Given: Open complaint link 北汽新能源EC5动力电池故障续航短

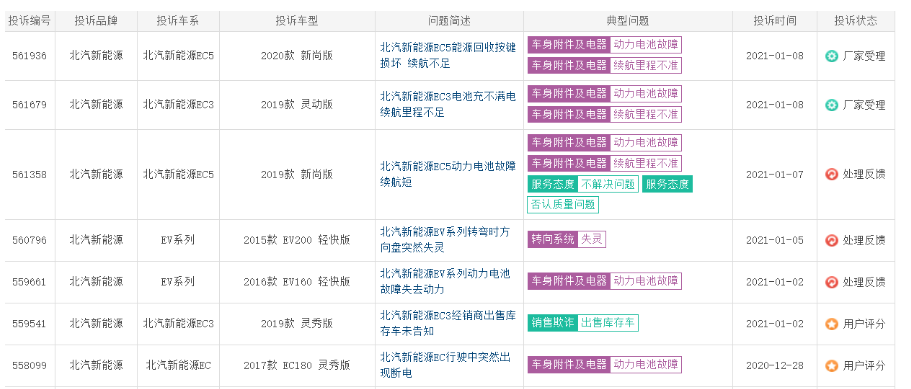Looking at the screenshot, I should tap(448, 174).
